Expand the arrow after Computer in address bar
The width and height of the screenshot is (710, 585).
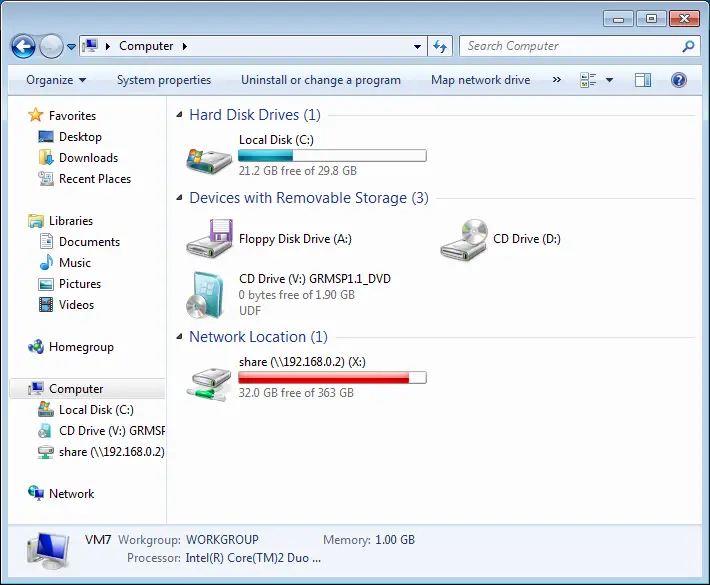[184, 46]
